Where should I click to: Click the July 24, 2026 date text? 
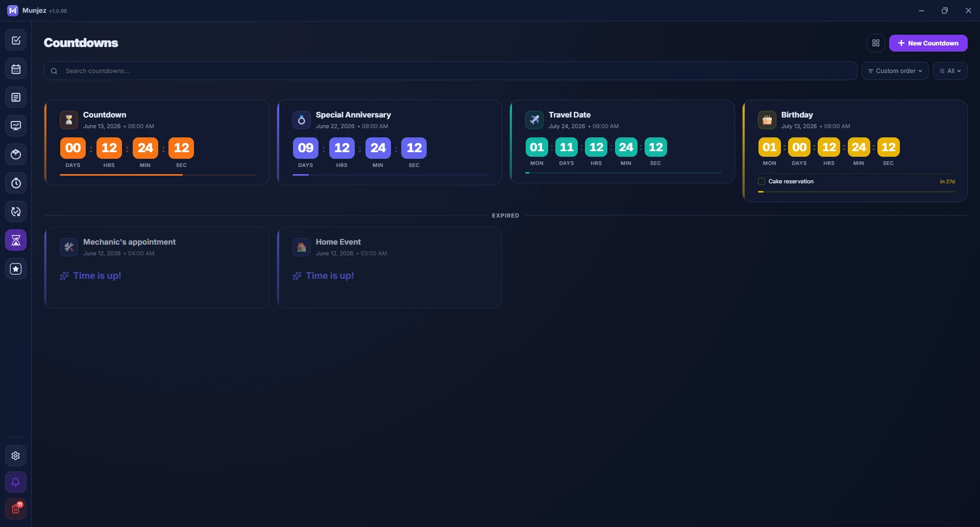(x=567, y=126)
